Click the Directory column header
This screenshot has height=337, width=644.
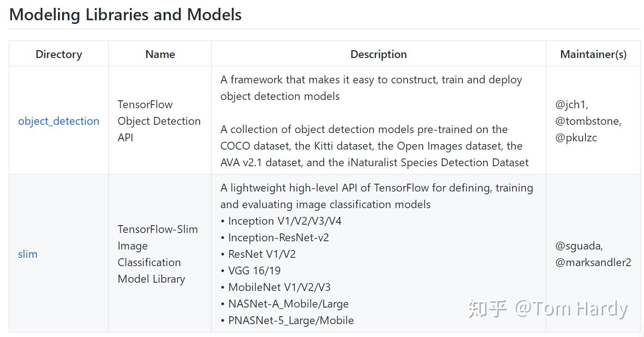[59, 54]
